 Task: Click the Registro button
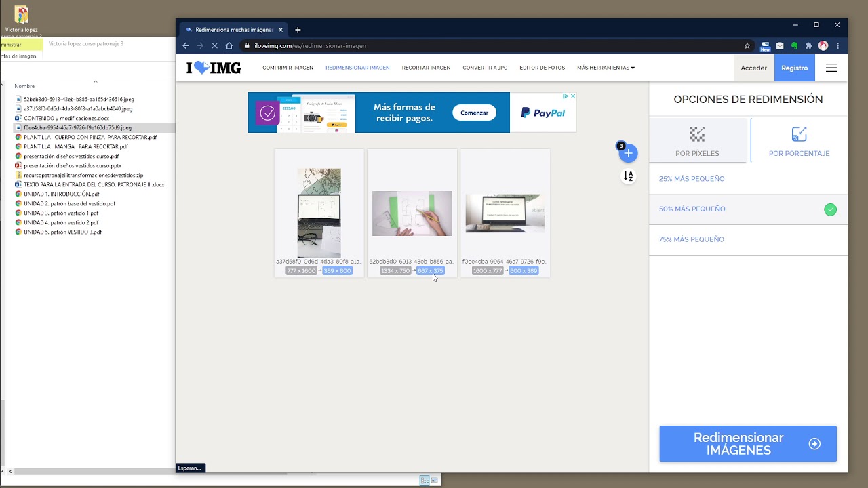pos(794,68)
